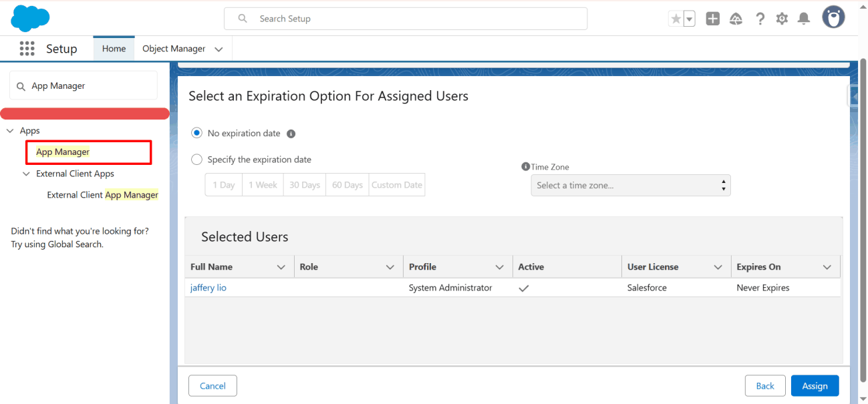This screenshot has height=404, width=868.
Task: Choose the 1 Day expiration button
Action: pyautogui.click(x=223, y=185)
